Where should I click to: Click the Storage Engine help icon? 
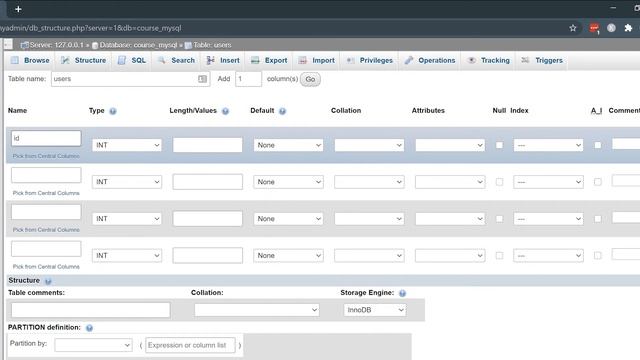tap(402, 293)
